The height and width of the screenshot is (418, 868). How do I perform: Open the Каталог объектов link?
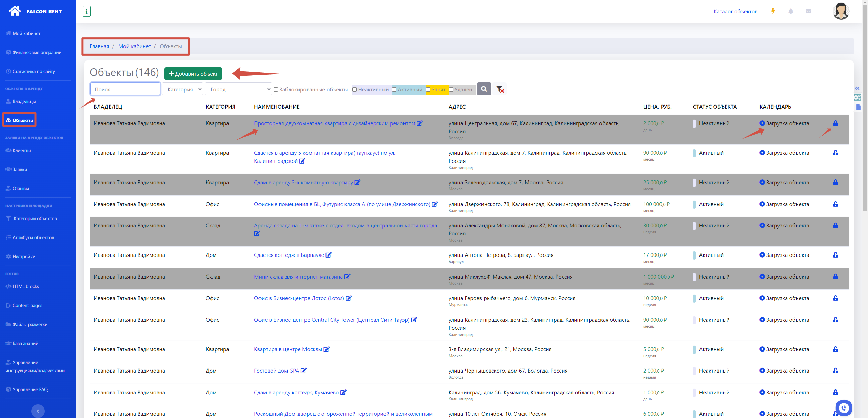coord(735,11)
